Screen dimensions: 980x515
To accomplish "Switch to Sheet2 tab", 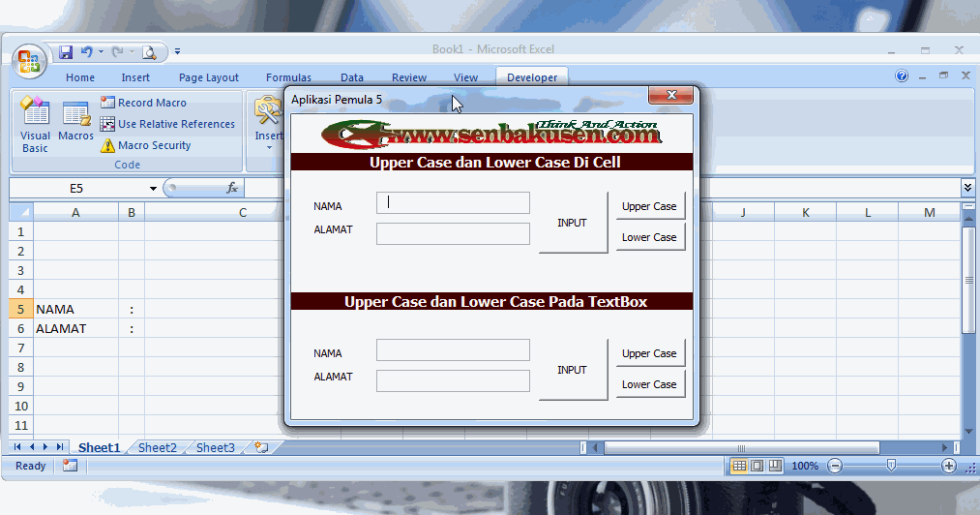I will (x=158, y=447).
